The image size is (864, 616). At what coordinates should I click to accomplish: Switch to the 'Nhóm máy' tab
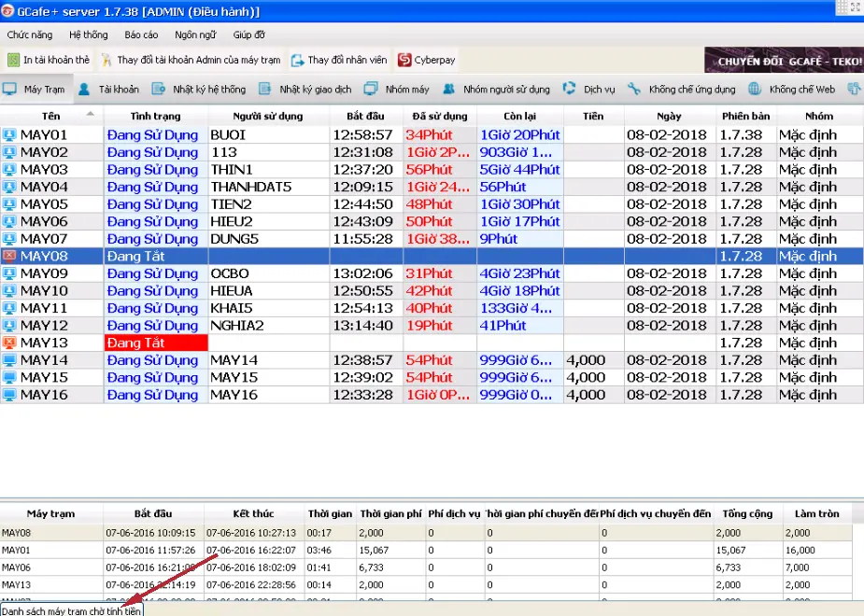point(397,90)
